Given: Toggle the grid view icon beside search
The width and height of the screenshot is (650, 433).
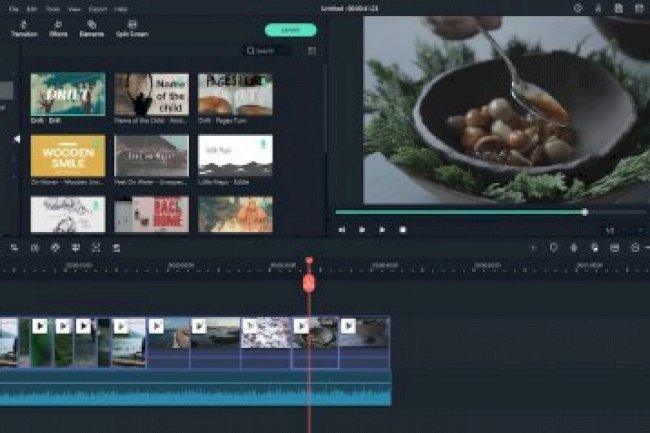Looking at the screenshot, I should [x=312, y=51].
